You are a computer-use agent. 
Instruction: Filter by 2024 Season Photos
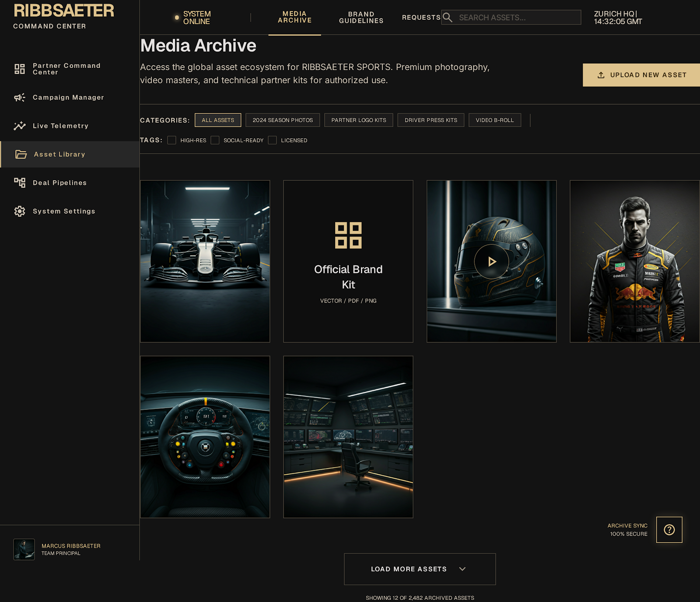pos(283,120)
